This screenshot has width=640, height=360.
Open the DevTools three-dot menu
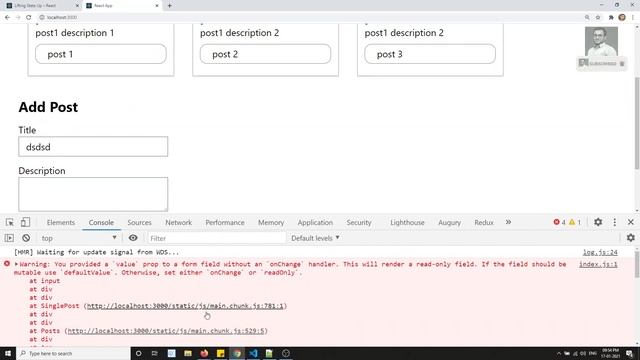615,222
